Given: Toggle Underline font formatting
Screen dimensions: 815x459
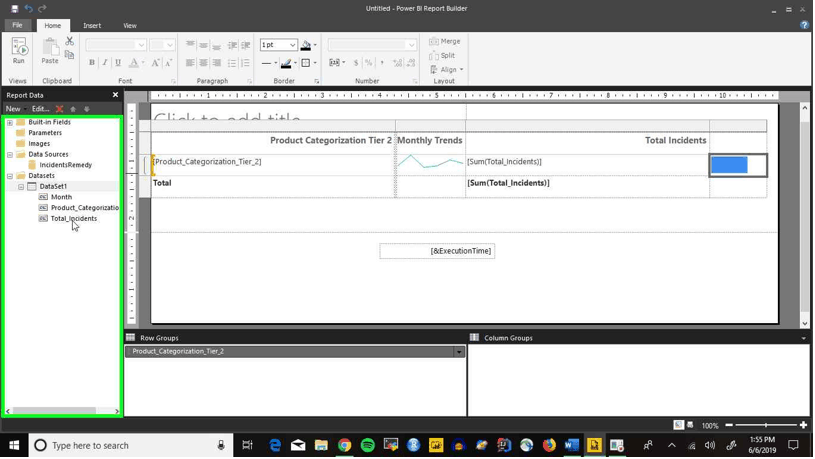Looking at the screenshot, I should tap(118, 62).
